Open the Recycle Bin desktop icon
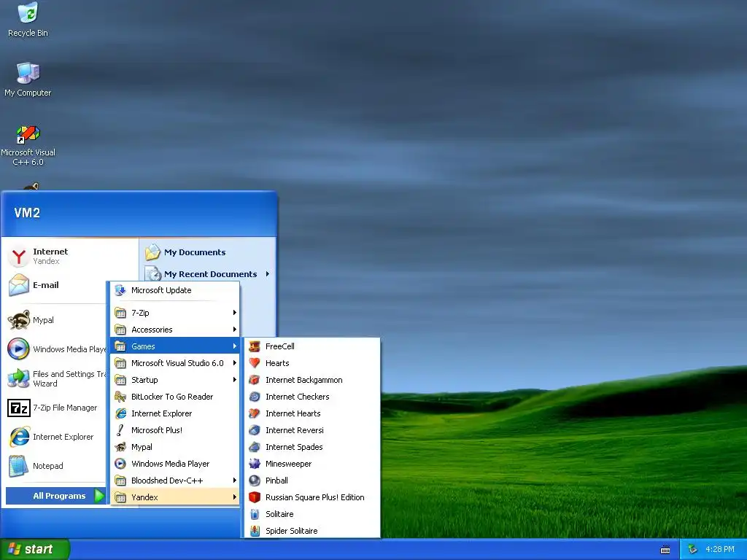This screenshot has width=747, height=560. pyautogui.click(x=28, y=12)
